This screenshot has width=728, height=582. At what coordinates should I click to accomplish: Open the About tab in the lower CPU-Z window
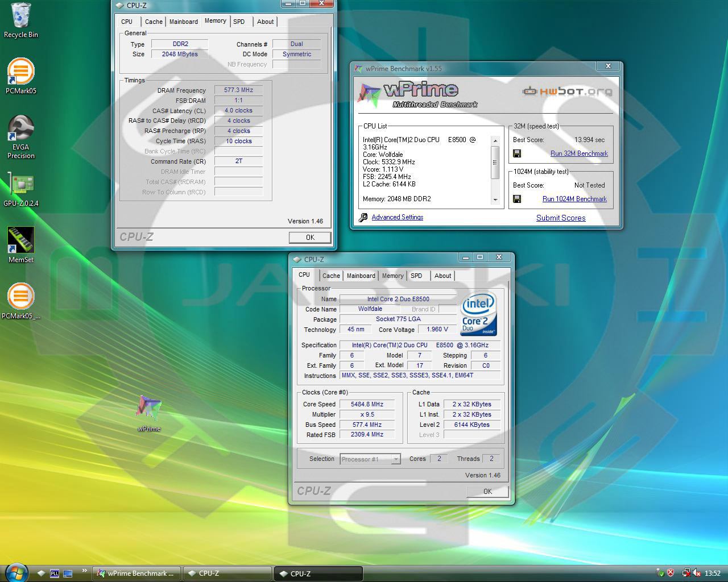[443, 276]
